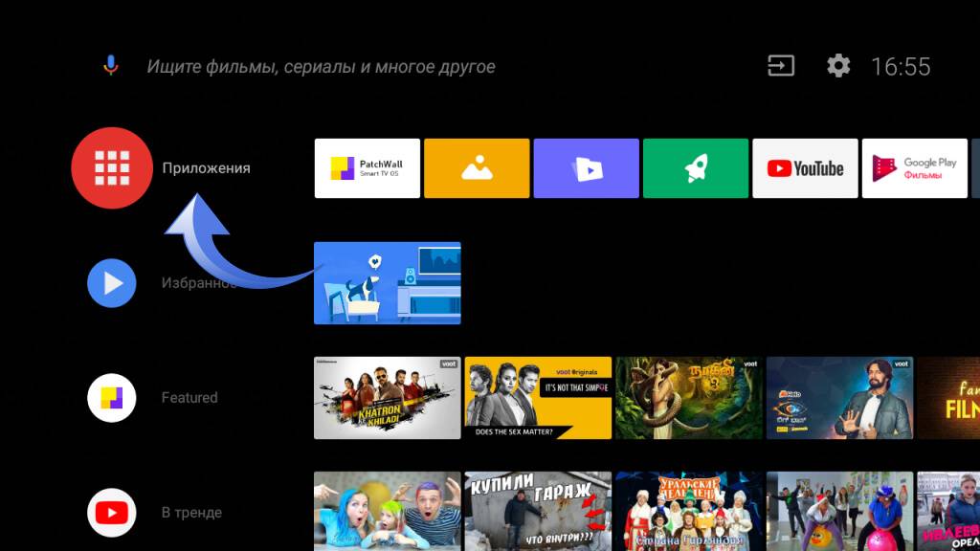Launch the PatchWall app tile

367,168
